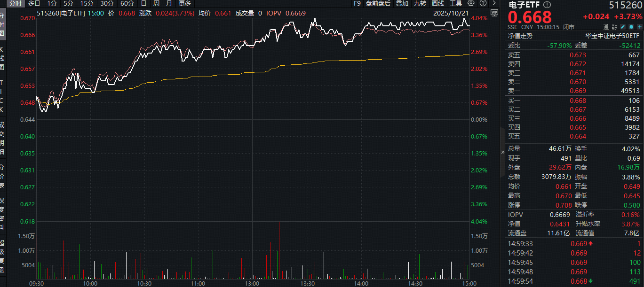Expand toolbar with right chevron arrow
Viewport: 644px width, 287px height.
coord(493,3)
